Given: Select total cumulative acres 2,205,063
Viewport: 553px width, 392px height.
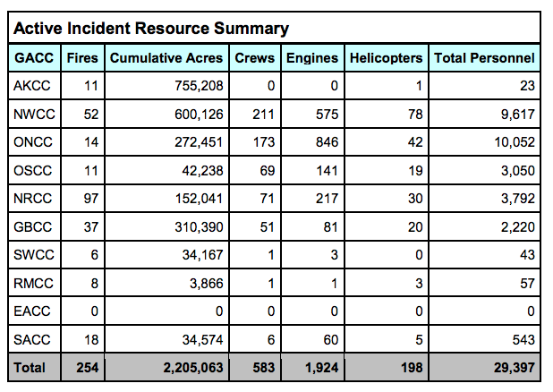Looking at the screenshot, I should pyautogui.click(x=193, y=368).
